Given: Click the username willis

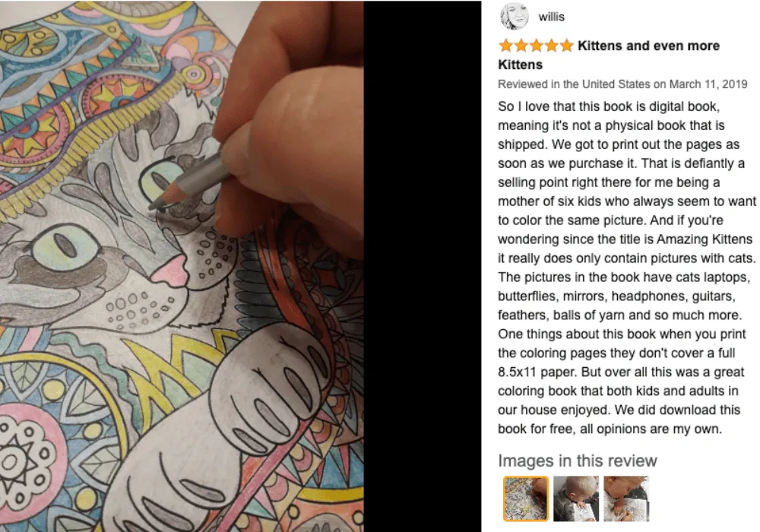Looking at the screenshot, I should click(552, 17).
